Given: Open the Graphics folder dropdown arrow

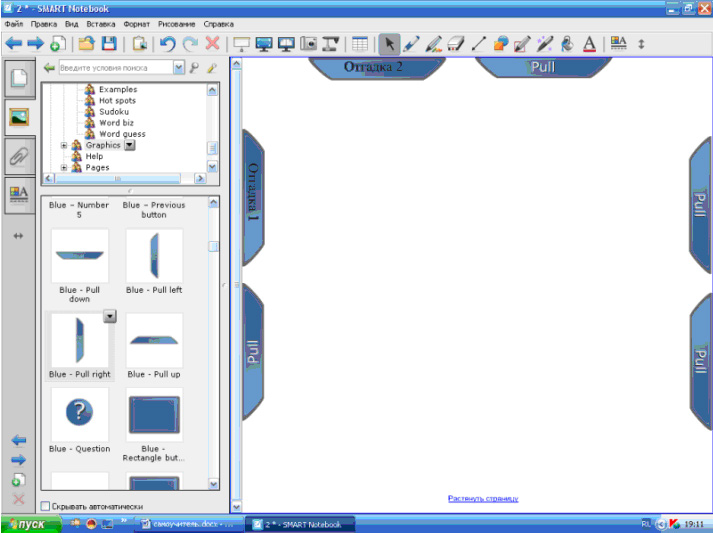Looking at the screenshot, I should pos(129,145).
